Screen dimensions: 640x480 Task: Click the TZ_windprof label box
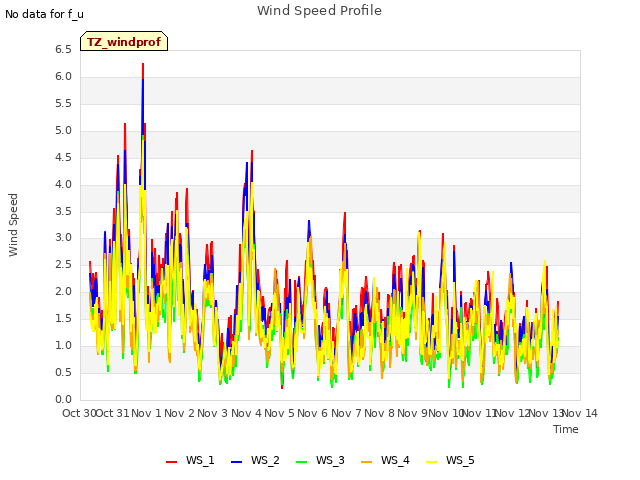124,41
